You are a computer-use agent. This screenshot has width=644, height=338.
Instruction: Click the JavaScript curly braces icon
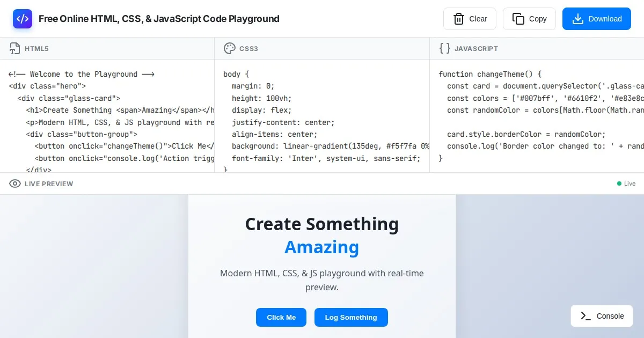pos(444,48)
